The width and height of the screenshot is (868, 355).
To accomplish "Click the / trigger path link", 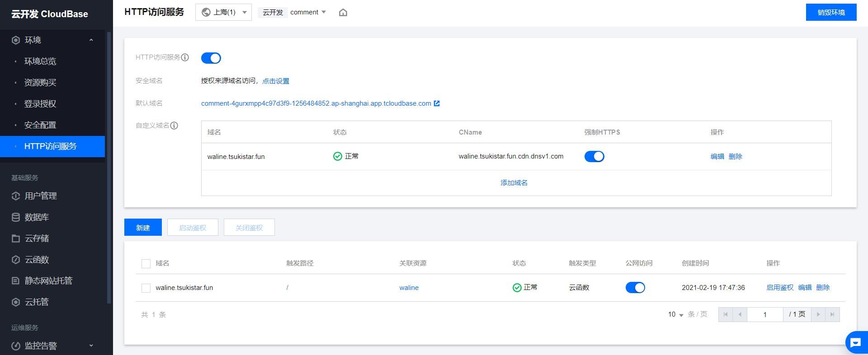I will click(287, 288).
